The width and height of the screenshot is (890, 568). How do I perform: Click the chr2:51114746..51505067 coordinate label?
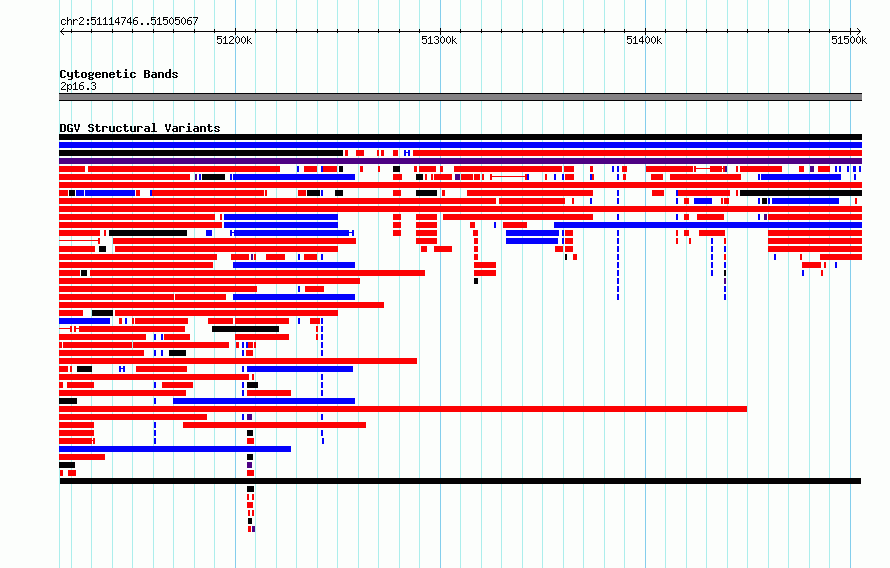pos(129,21)
